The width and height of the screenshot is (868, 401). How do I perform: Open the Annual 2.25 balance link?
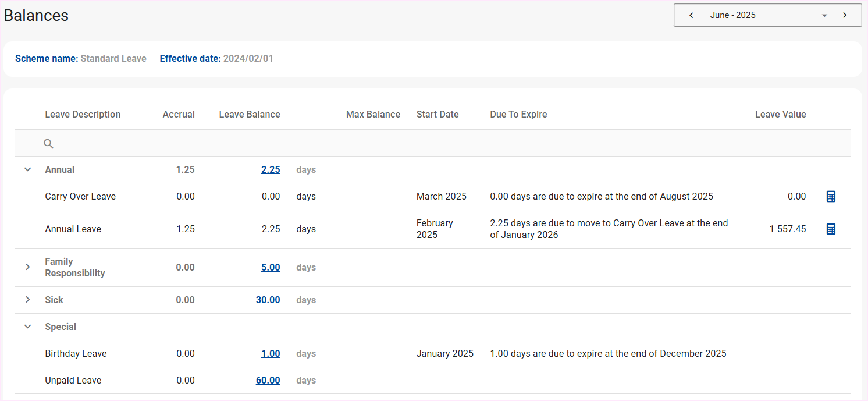point(271,170)
